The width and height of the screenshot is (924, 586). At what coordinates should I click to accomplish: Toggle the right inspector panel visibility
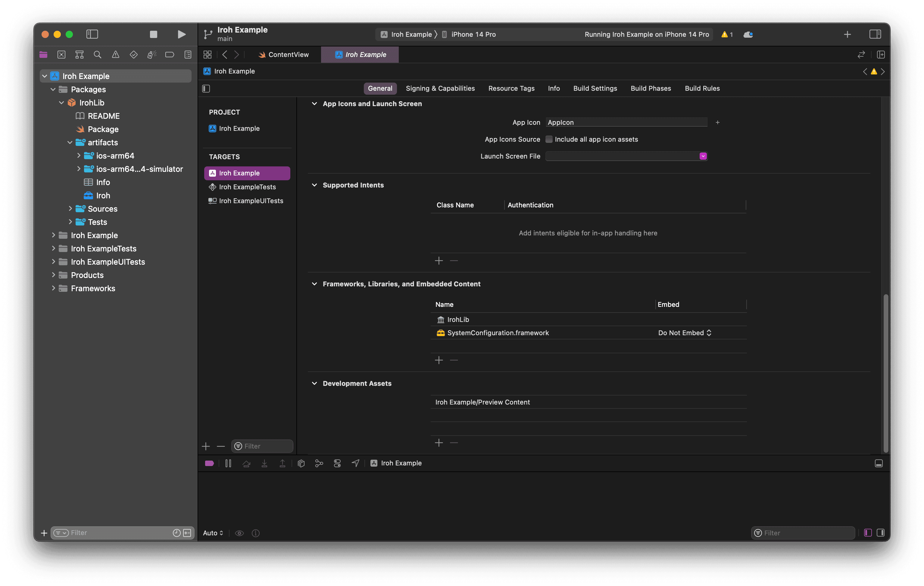[x=875, y=35]
